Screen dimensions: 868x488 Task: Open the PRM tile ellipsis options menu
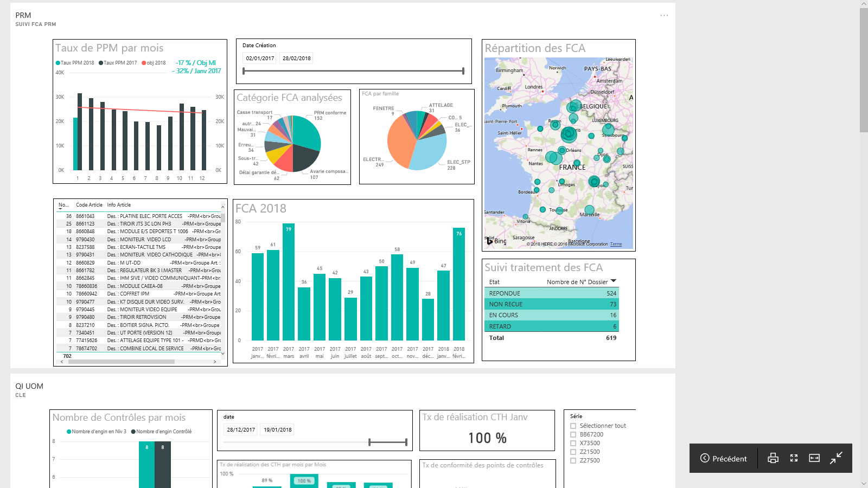click(x=664, y=16)
